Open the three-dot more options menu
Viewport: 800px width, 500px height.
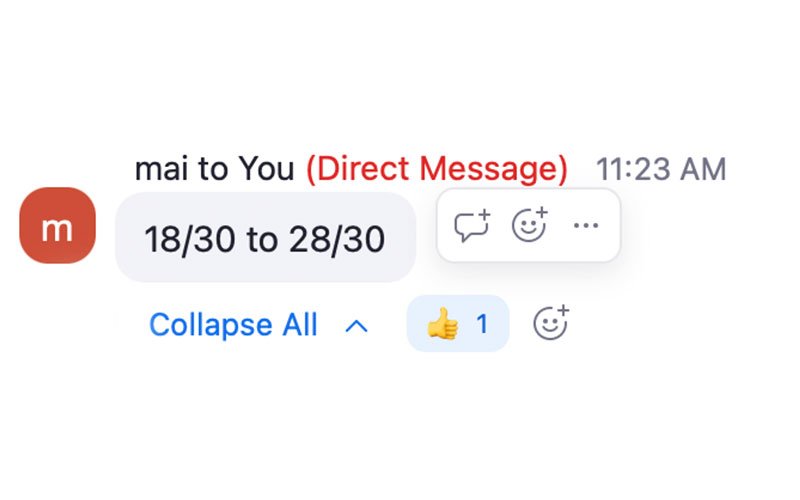(585, 226)
